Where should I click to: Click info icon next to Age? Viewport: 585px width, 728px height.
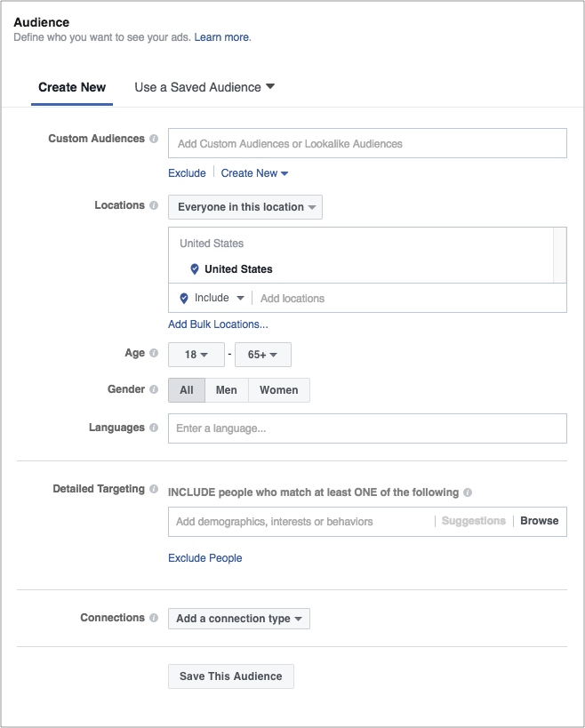click(x=154, y=353)
